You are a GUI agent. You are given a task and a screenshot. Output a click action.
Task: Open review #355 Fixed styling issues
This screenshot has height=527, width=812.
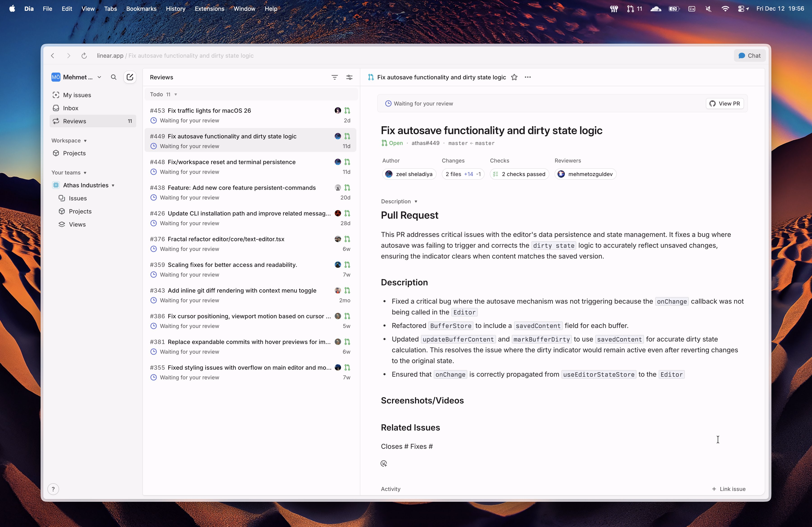click(250, 372)
